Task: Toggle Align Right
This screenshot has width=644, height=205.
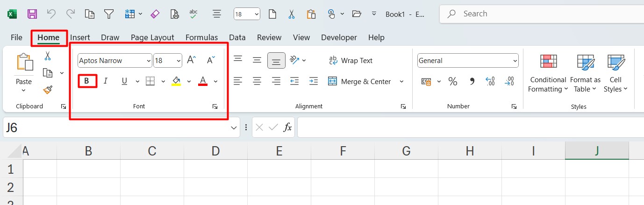Action: (276, 81)
